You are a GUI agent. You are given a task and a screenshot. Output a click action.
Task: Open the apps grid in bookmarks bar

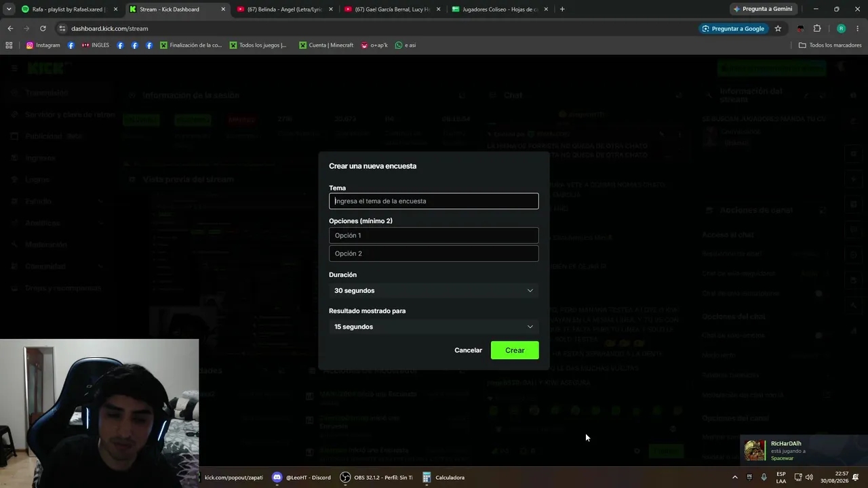tap(9, 45)
